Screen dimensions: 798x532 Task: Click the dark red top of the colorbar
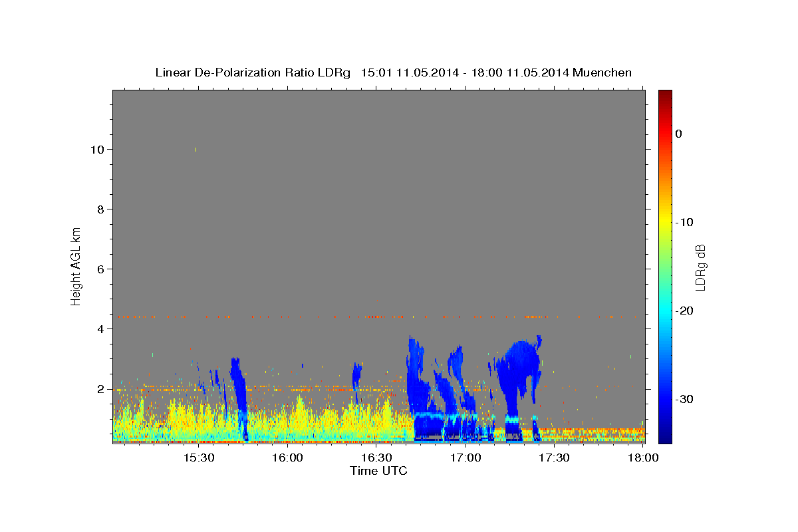pos(665,96)
